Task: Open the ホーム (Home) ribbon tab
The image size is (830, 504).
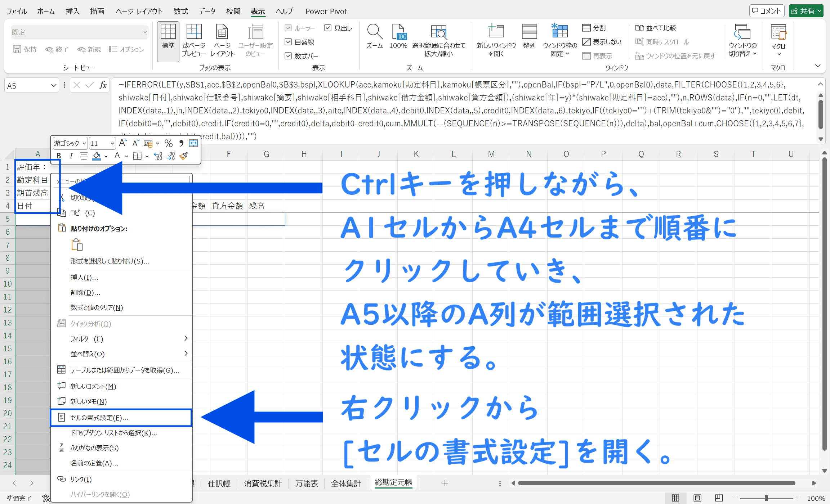Action: tap(46, 11)
